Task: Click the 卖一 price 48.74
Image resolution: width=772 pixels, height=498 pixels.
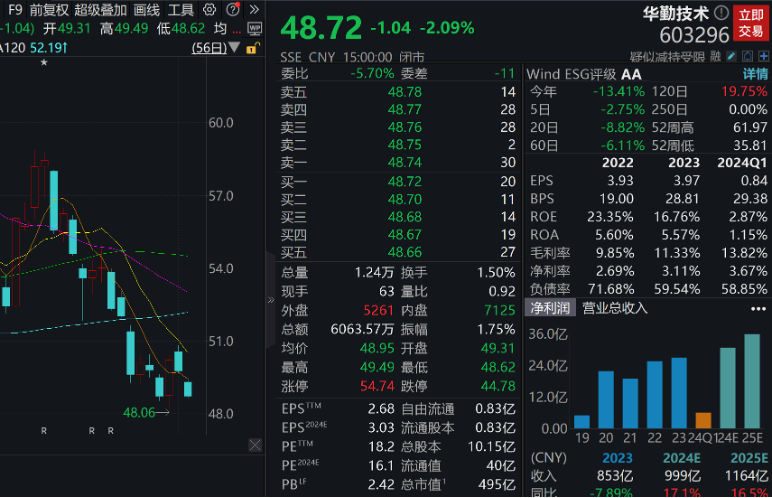Action: [404, 163]
